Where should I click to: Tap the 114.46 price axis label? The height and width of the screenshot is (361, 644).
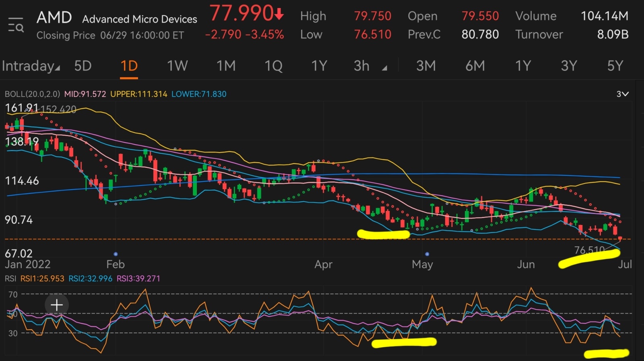(22, 181)
